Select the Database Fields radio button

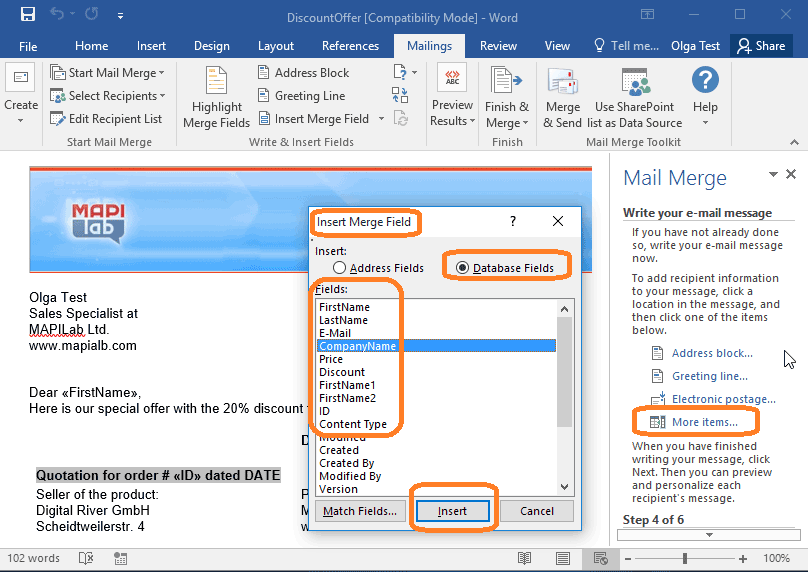pos(462,268)
